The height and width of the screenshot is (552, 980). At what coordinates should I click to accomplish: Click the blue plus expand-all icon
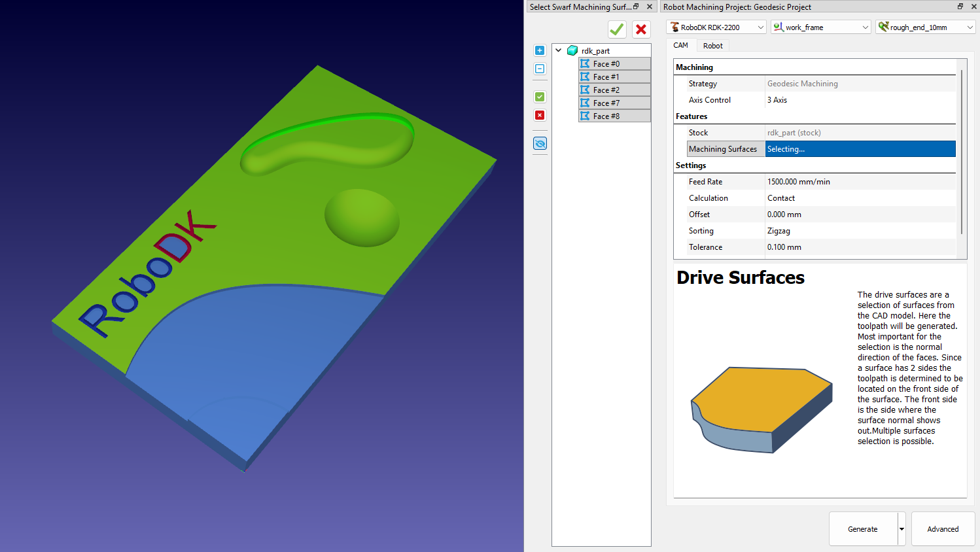click(x=540, y=50)
